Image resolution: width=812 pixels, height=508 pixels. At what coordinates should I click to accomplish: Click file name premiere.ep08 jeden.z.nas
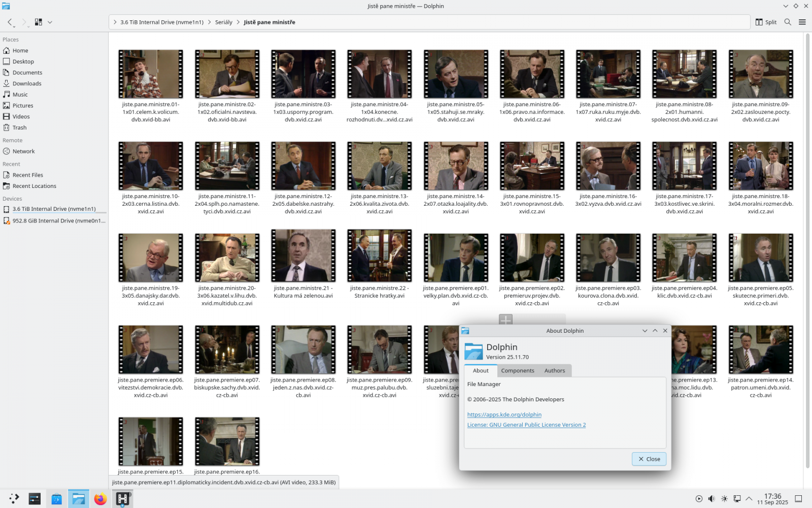[303, 388]
